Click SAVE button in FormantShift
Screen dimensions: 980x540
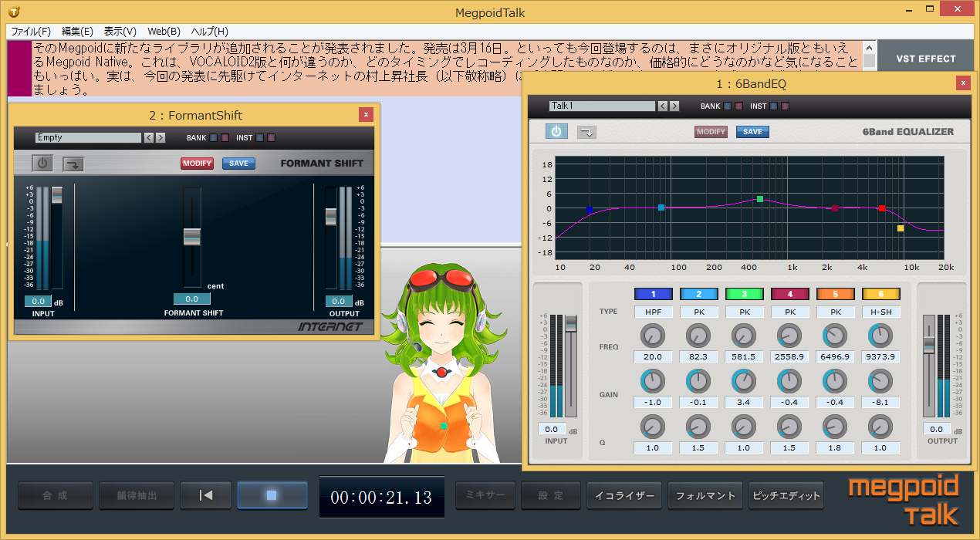point(238,164)
